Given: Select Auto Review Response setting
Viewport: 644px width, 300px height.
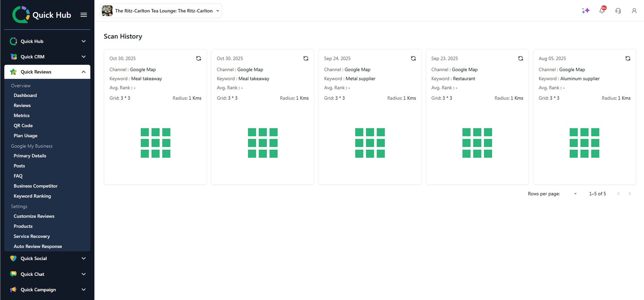Looking at the screenshot, I should tap(38, 246).
